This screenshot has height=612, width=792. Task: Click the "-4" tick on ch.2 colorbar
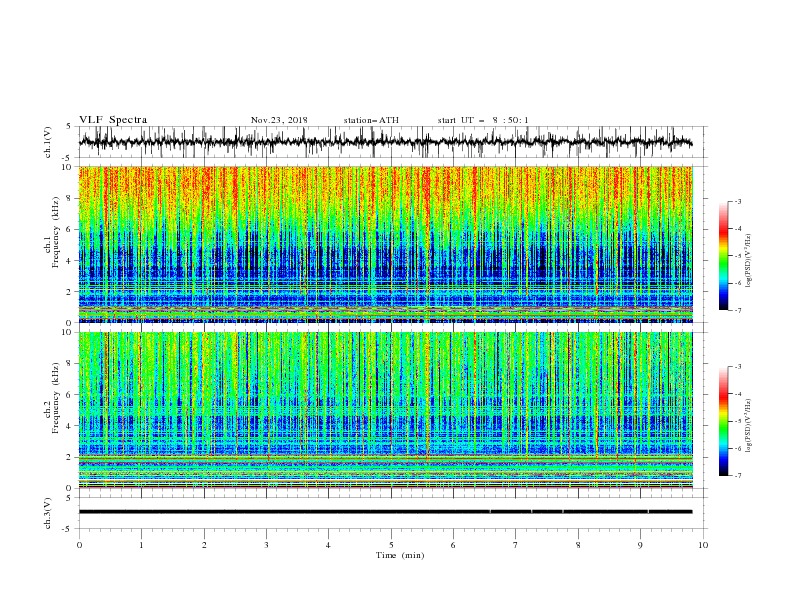(738, 394)
